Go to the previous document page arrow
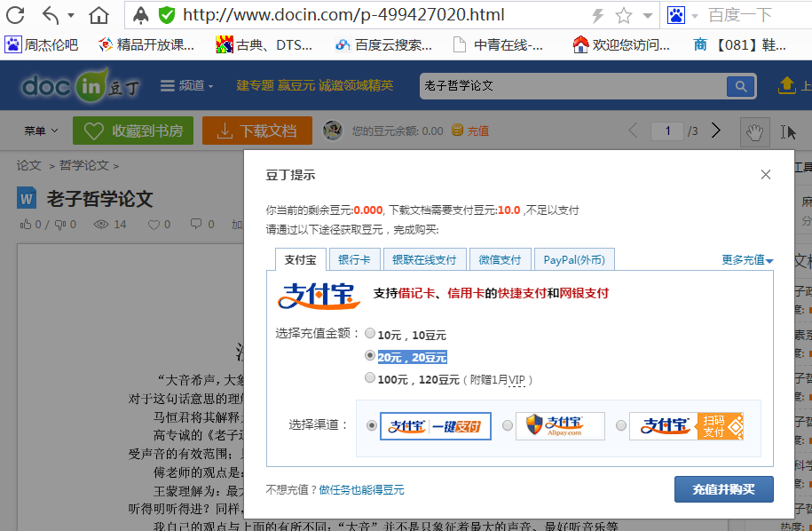The image size is (812, 531). pyautogui.click(x=633, y=131)
